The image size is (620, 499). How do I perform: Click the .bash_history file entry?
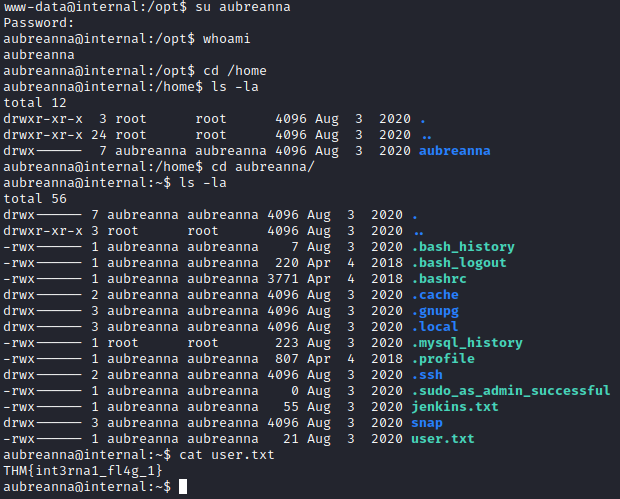coord(463,246)
